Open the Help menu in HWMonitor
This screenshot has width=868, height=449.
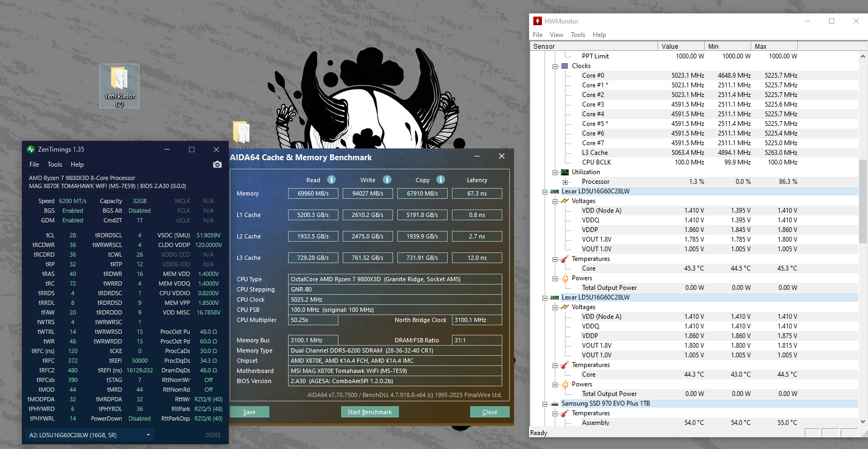tap(599, 35)
